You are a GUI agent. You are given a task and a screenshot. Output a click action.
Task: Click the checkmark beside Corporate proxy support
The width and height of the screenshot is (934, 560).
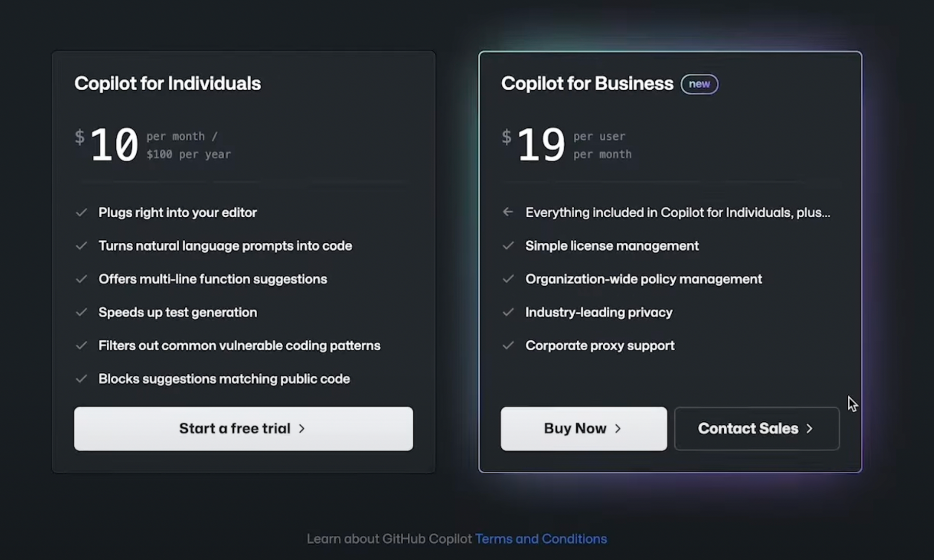tap(508, 346)
